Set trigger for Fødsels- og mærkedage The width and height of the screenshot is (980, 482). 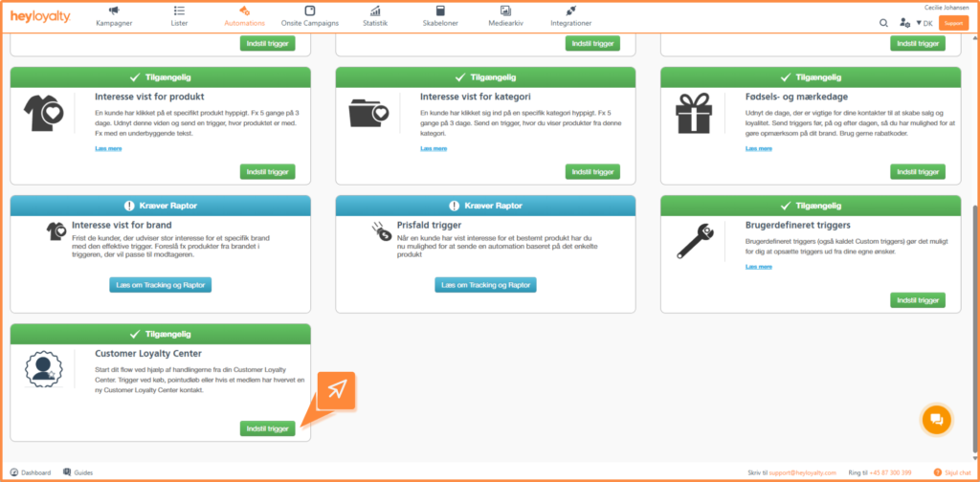click(917, 172)
